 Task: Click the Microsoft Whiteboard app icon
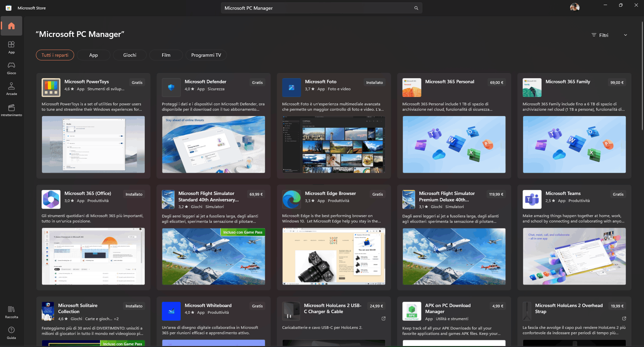coord(171,311)
